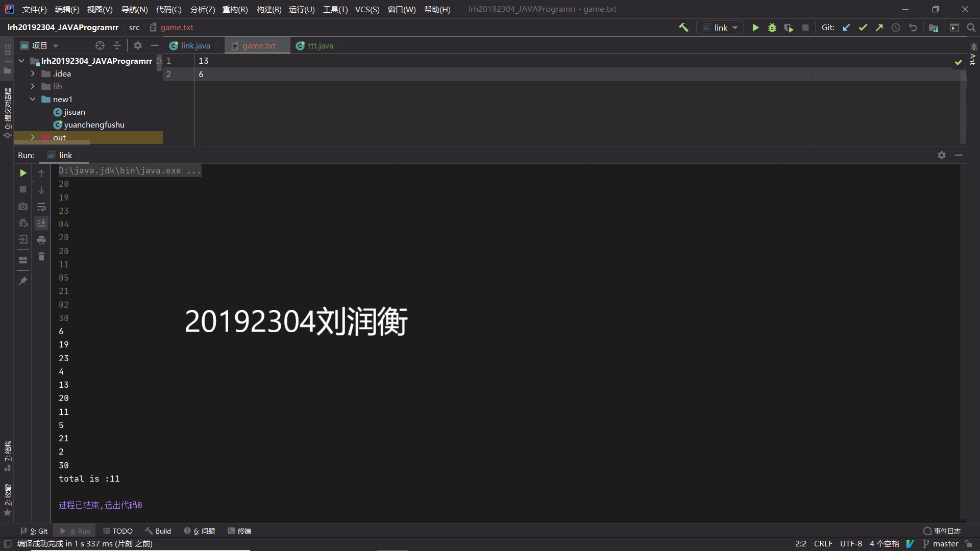Open the project view dropdown 项目
The height and width of the screenshot is (551, 980).
pyautogui.click(x=39, y=45)
